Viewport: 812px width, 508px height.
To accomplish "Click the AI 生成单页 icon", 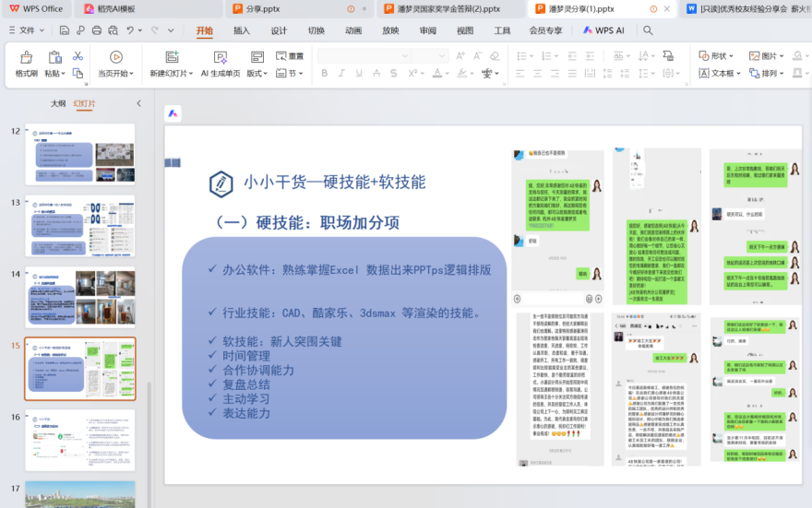I will 221,58.
